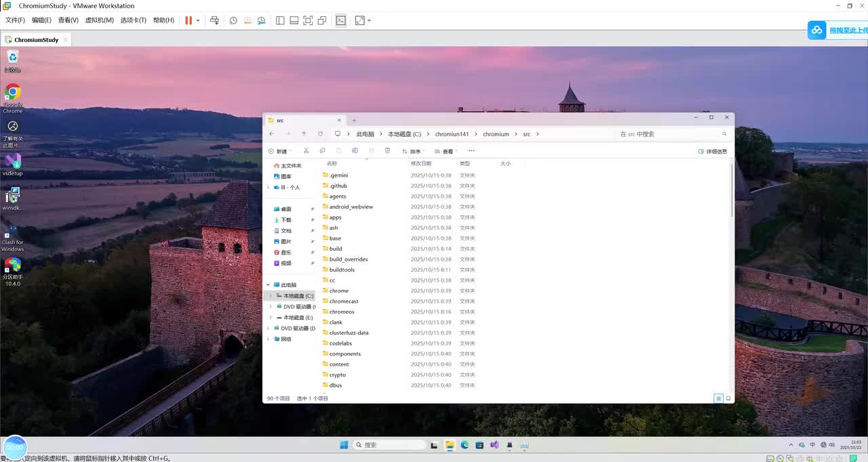The width and height of the screenshot is (868, 462).
Task: Open the 新建 dropdown in Explorer
Action: [280, 151]
